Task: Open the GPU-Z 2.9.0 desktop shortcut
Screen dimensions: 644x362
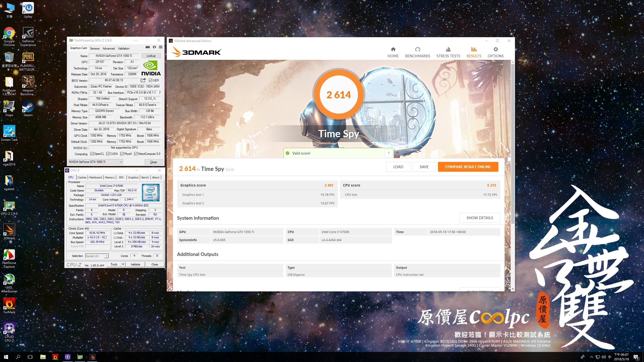Action: tap(9, 207)
